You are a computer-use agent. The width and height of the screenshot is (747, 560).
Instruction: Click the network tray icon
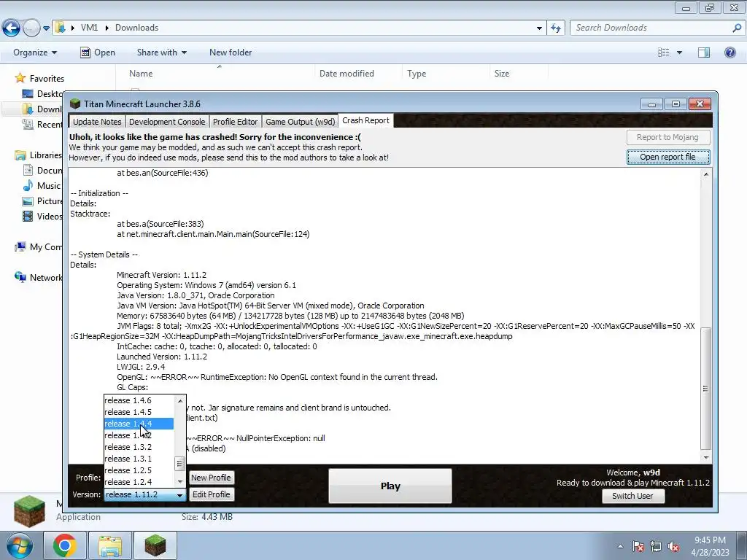tap(656, 546)
